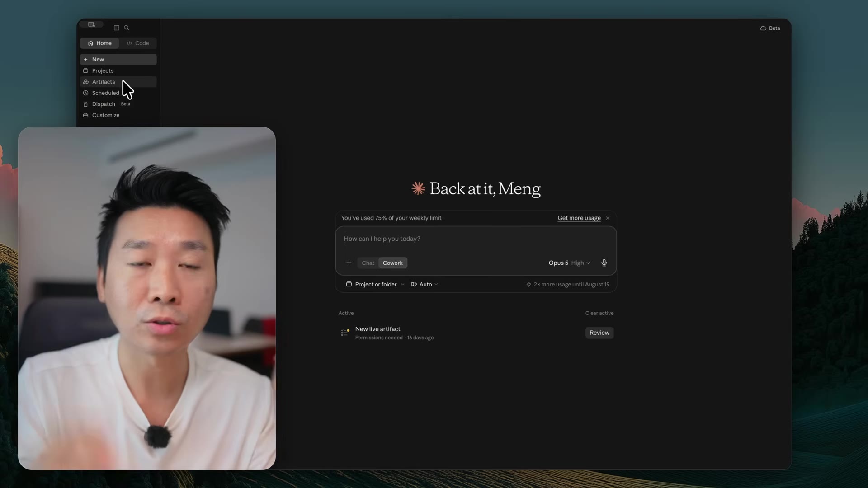Open the 'New live artifact' task row
Viewport: 868px width, 488px height.
476,333
